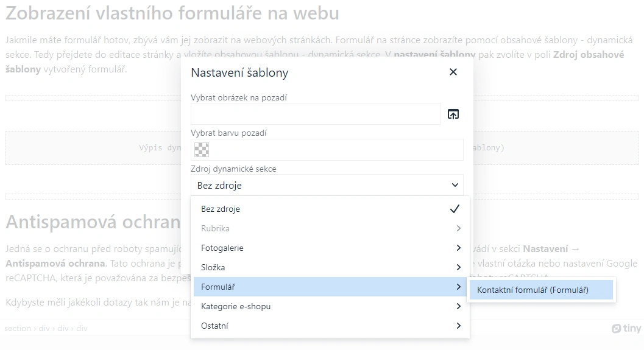Click the transparent background color swatch

tap(202, 150)
